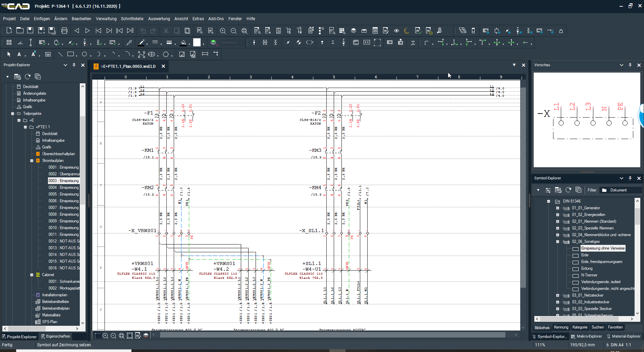
Task: Pick the eyedropper tool
Action: (129, 43)
